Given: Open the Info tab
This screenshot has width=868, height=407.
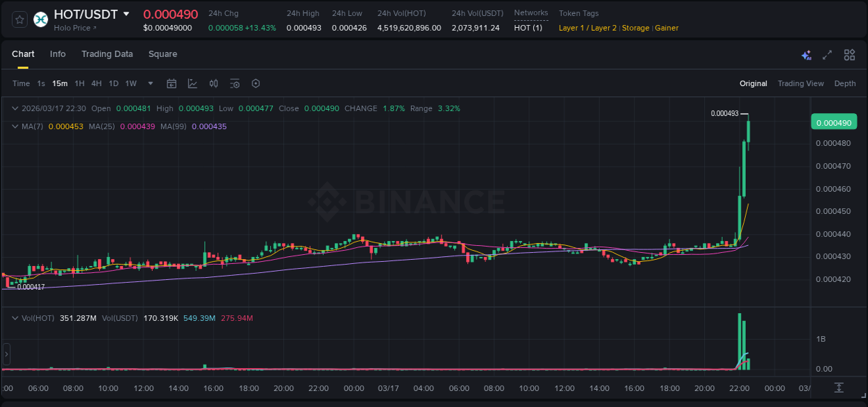Looking at the screenshot, I should (58, 54).
